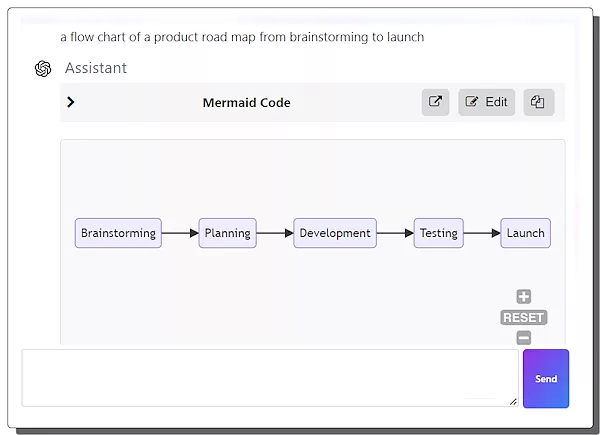
Task: Click the OpenAI logo beside Assistant
Action: pos(43,68)
